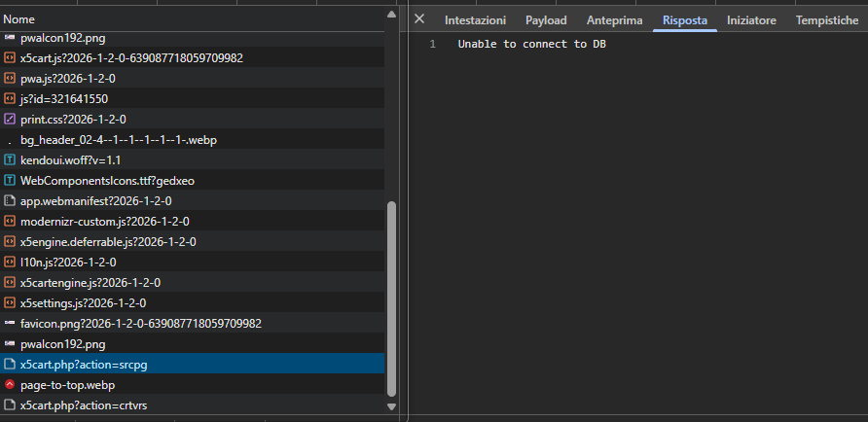Open the Iniziatore tab
This screenshot has height=422, width=868.
coord(751,19)
